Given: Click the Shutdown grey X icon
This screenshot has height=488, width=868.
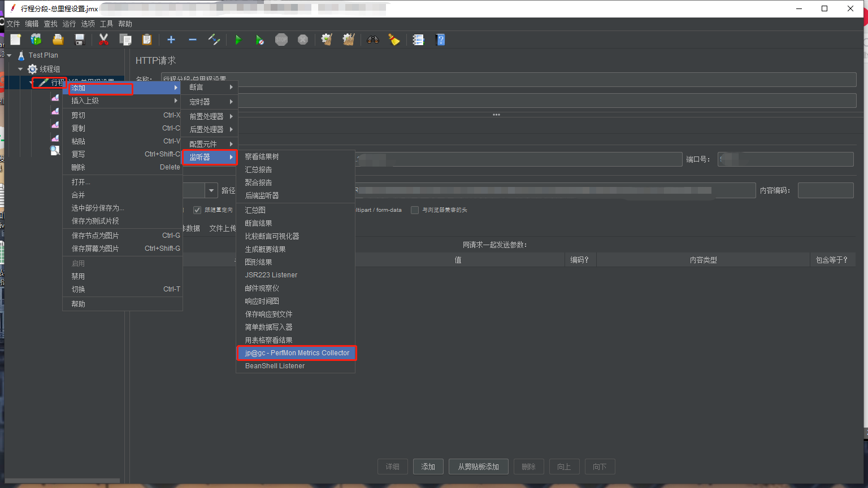Looking at the screenshot, I should (303, 40).
